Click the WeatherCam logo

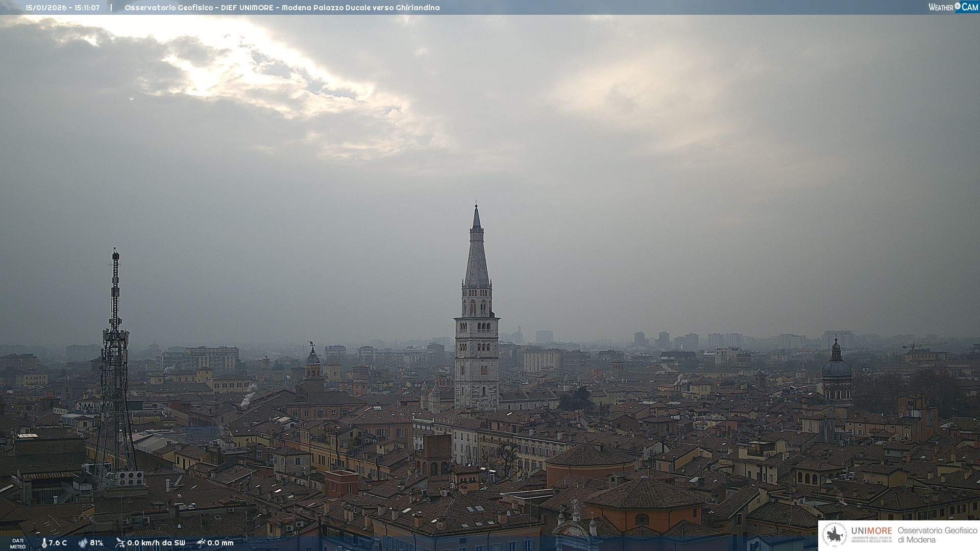click(953, 7)
